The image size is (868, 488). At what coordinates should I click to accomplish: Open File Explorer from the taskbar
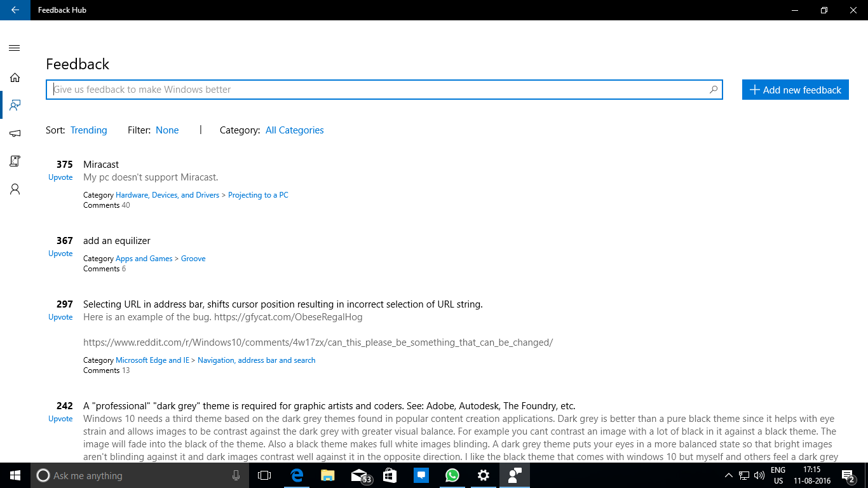(327, 475)
